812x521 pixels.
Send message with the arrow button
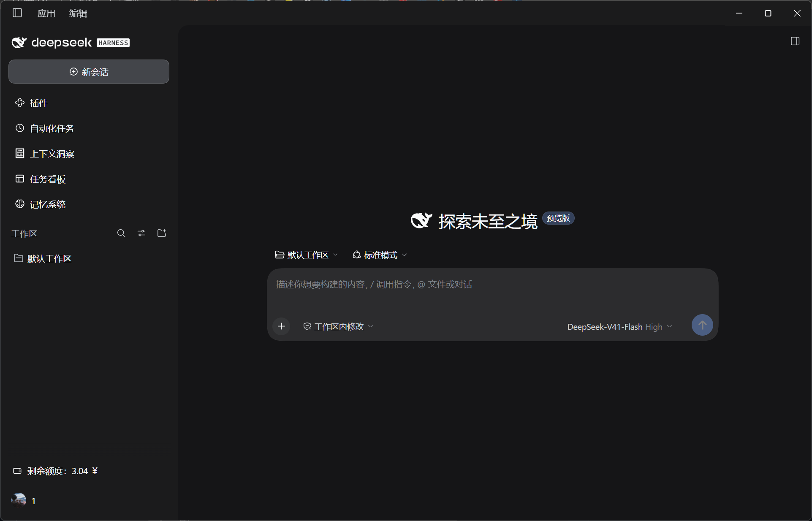point(702,325)
